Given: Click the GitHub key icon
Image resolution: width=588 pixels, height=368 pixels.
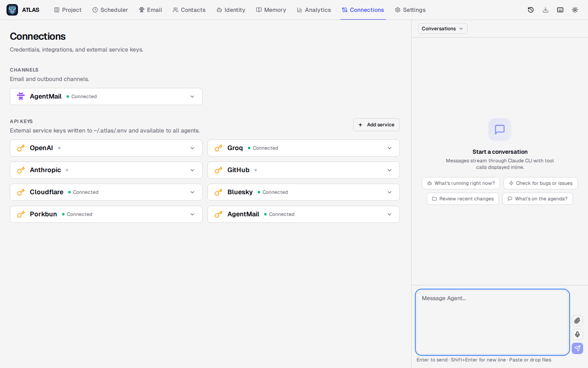Looking at the screenshot, I should tap(218, 170).
